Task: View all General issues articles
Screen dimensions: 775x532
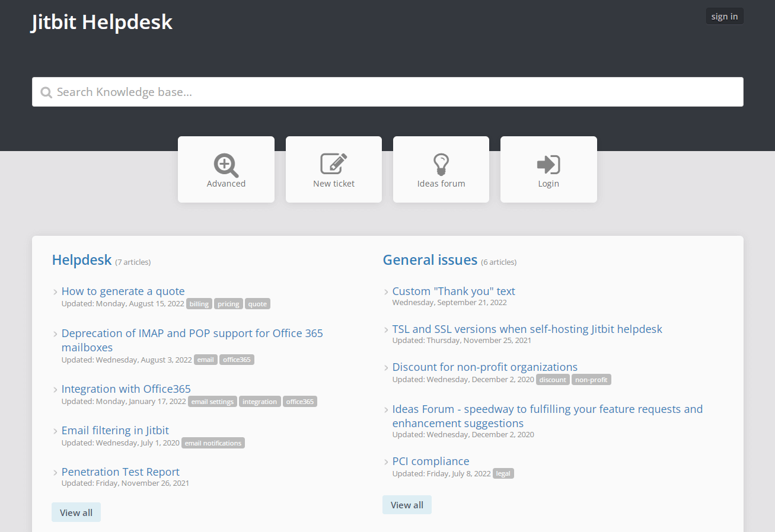Action: coord(407,505)
